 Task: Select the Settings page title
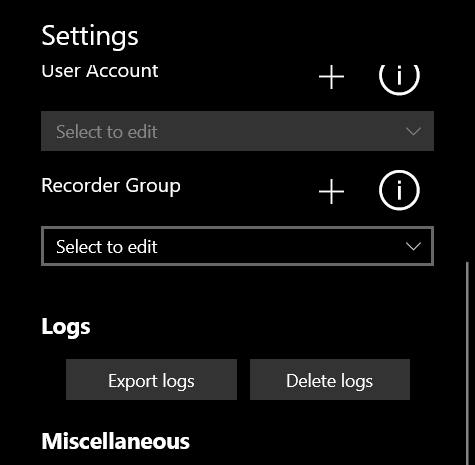[90, 37]
